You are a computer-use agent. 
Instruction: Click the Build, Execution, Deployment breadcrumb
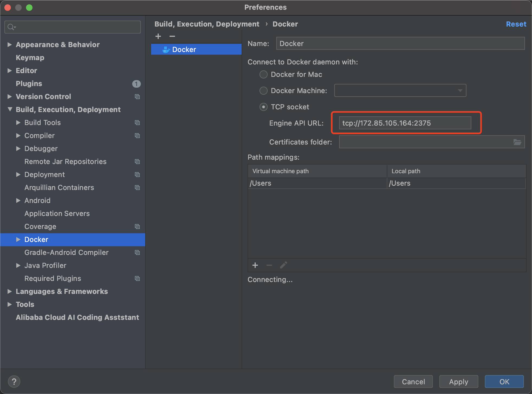coord(207,24)
